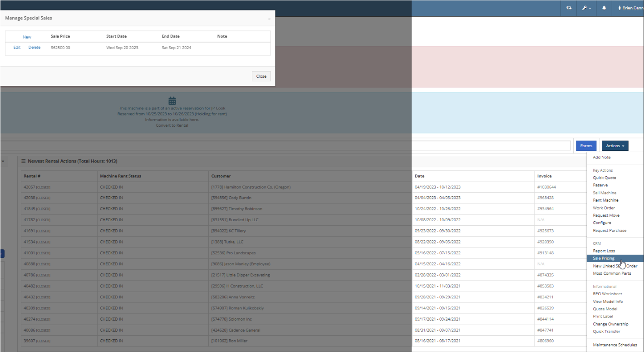
Task: Open rental 41845 link
Action: click(29, 209)
